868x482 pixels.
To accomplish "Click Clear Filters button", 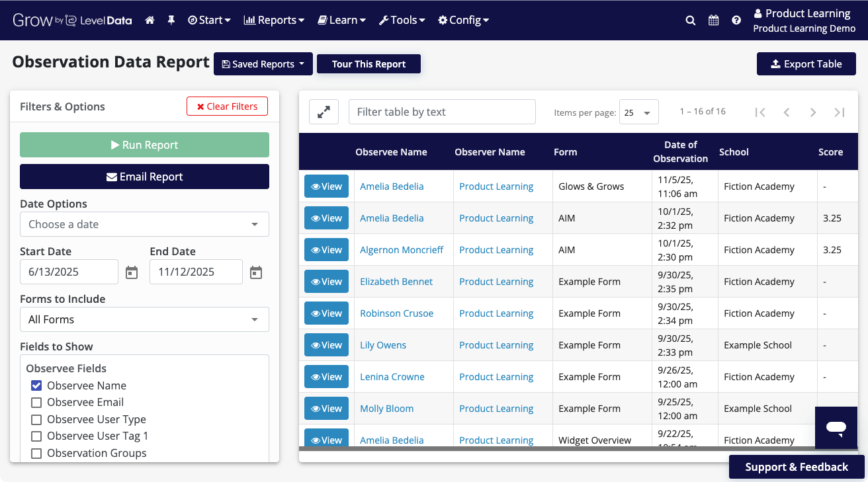I will coord(227,106).
